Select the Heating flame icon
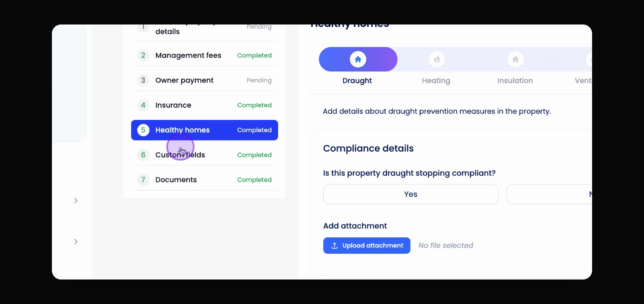The height and width of the screenshot is (304, 644). coord(437,59)
